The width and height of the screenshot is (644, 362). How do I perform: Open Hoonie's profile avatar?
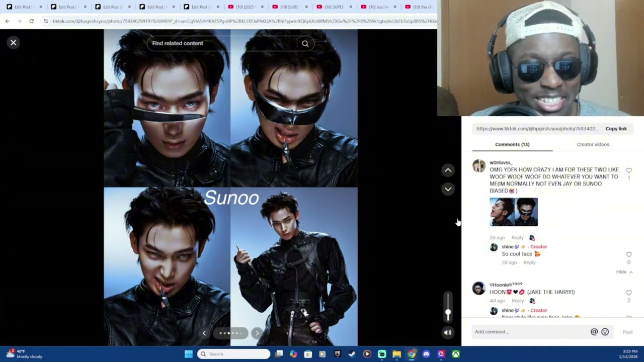pos(478,288)
